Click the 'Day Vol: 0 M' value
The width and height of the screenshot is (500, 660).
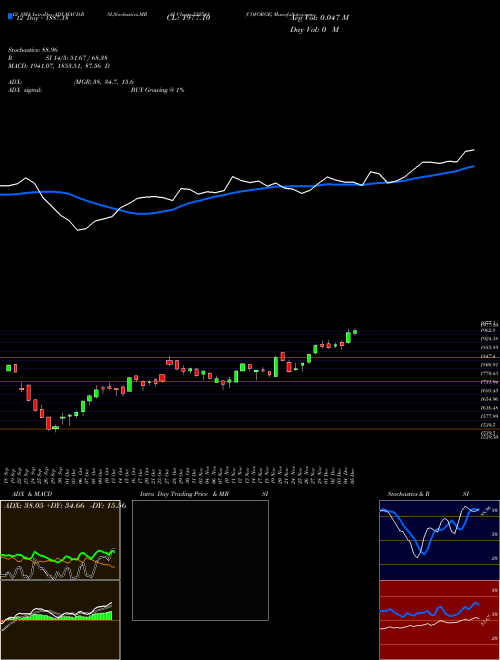tap(314, 29)
